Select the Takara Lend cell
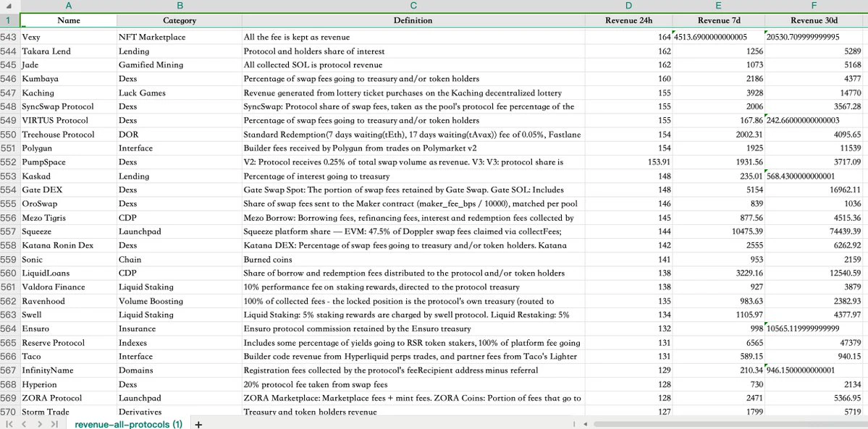The image size is (868, 429). (x=69, y=51)
